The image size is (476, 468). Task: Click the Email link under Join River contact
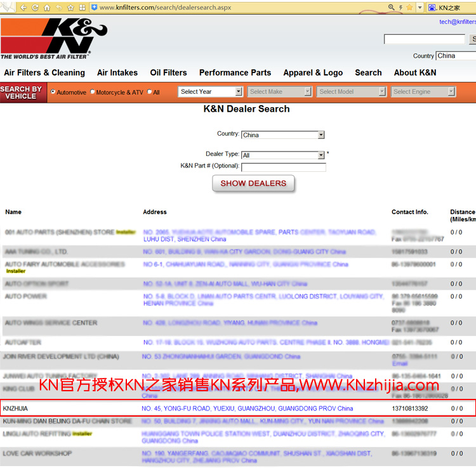tap(400, 363)
